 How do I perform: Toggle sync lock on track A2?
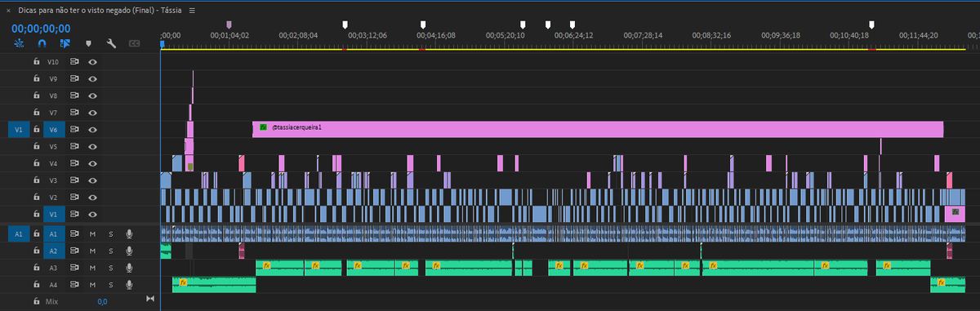tap(73, 250)
